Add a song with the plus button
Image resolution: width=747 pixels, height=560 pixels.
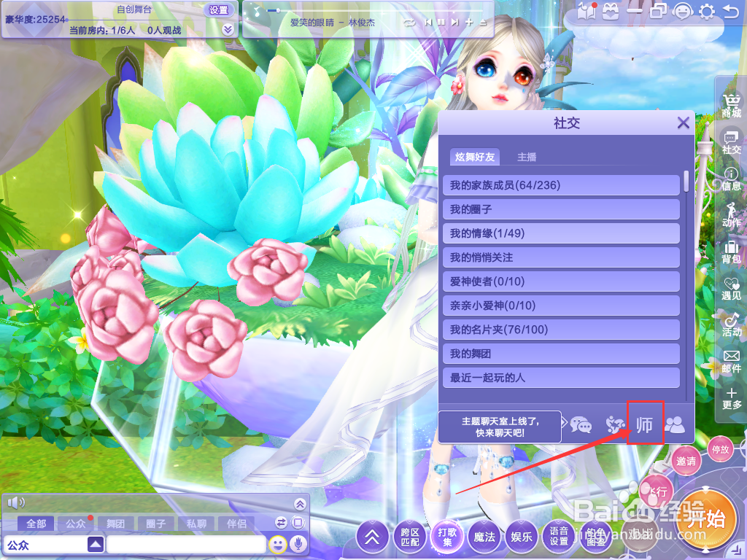pyautogui.click(x=469, y=22)
